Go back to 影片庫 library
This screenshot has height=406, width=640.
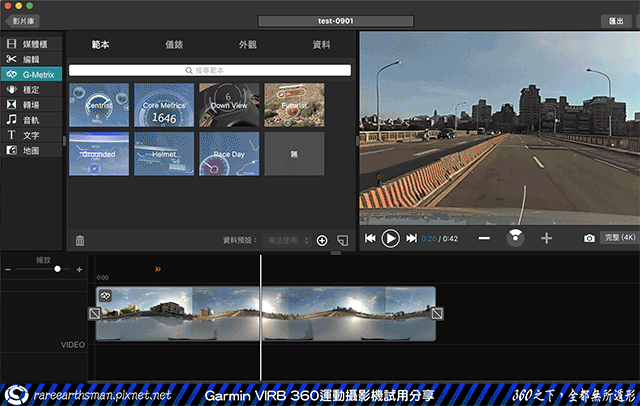pos(22,20)
